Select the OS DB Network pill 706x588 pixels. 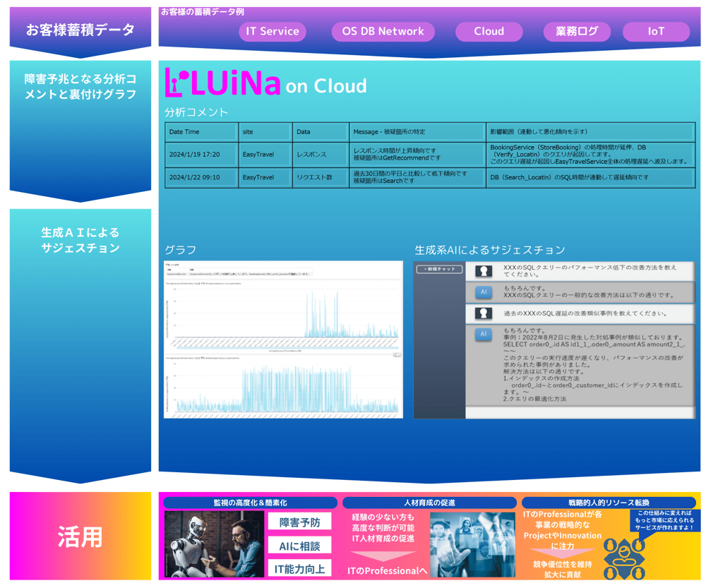tap(383, 32)
